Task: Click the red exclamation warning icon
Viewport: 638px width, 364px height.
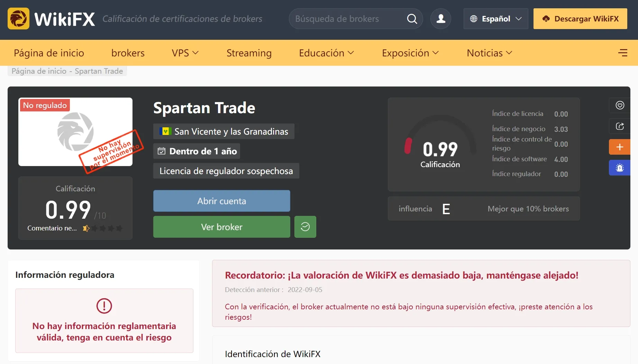Action: [104, 306]
